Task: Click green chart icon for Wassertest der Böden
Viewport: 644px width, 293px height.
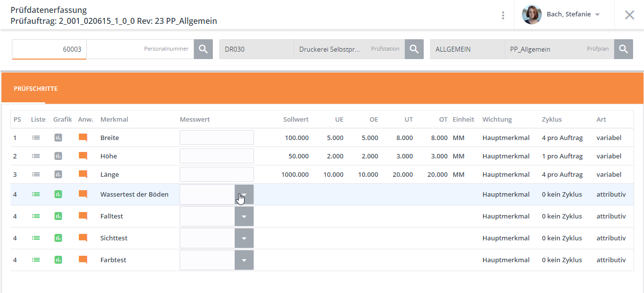Action: click(58, 194)
